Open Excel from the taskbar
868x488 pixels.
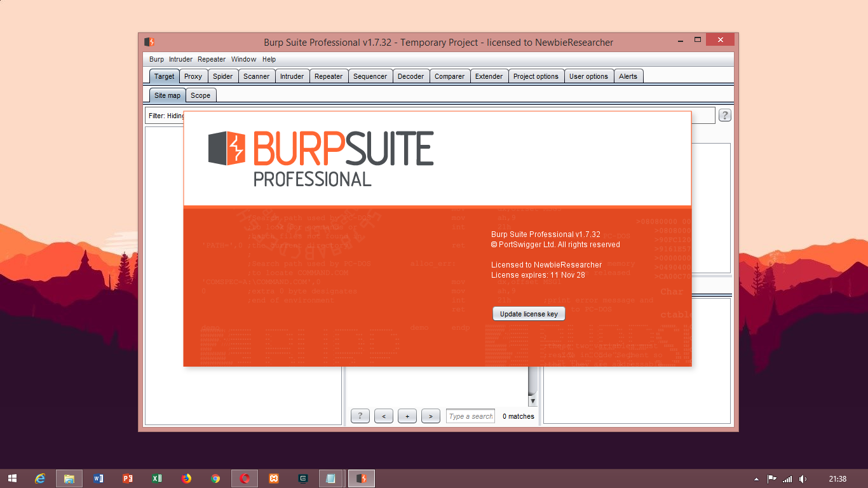(157, 478)
